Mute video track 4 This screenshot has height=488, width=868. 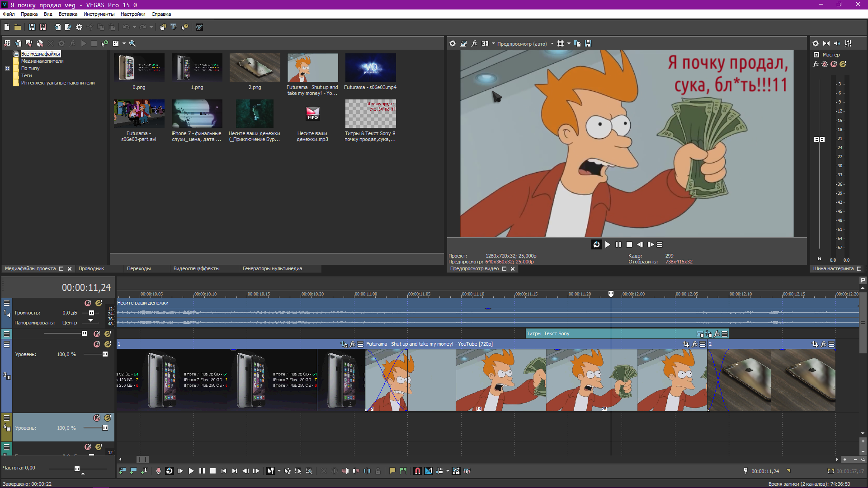pyautogui.click(x=97, y=418)
